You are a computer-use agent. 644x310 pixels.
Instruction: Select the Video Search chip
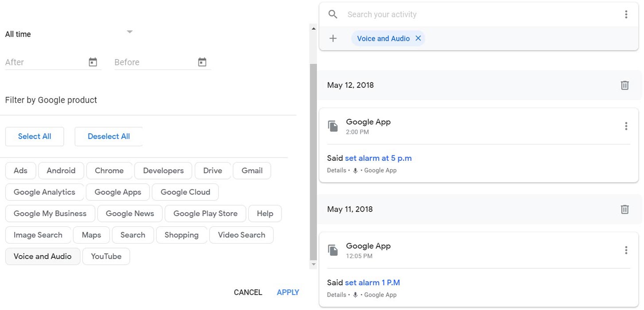click(x=241, y=235)
